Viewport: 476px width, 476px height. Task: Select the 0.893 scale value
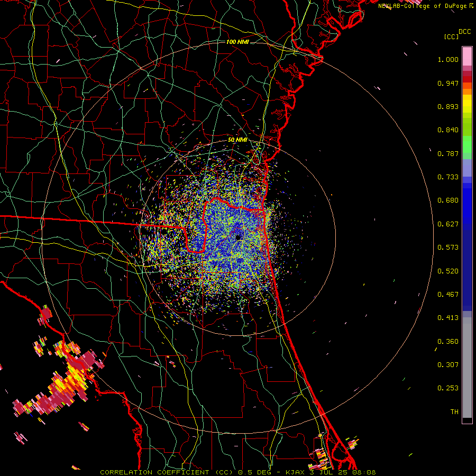click(x=448, y=106)
